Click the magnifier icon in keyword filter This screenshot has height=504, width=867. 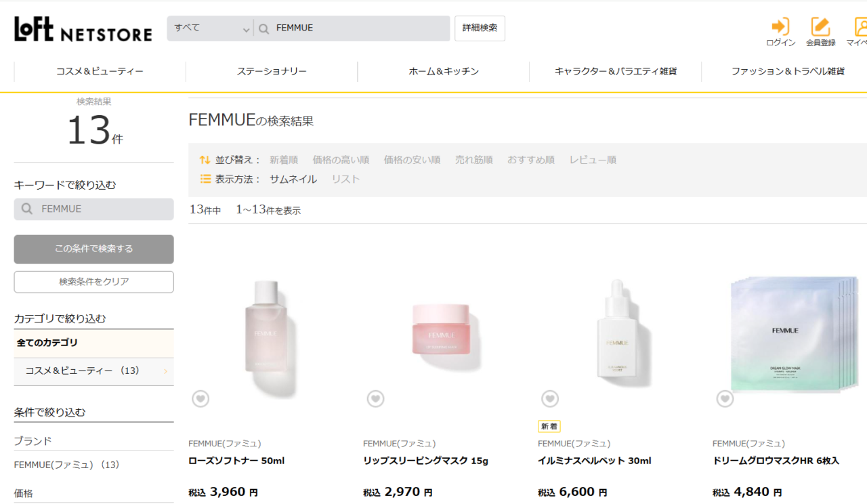tap(27, 209)
